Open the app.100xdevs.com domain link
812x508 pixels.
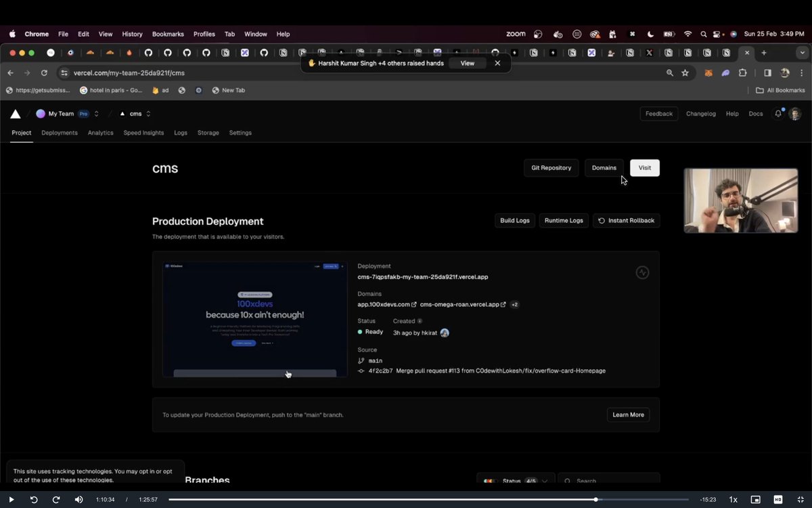click(x=387, y=305)
